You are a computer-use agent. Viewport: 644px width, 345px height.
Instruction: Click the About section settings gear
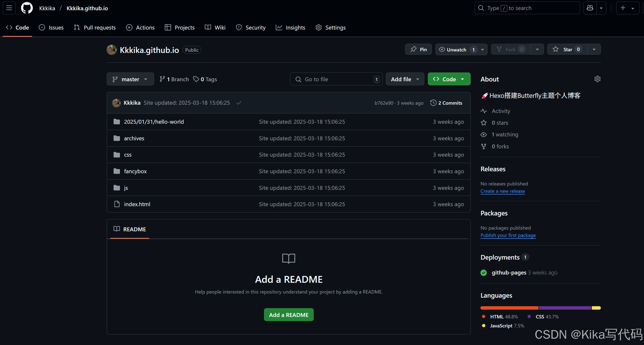tap(597, 79)
